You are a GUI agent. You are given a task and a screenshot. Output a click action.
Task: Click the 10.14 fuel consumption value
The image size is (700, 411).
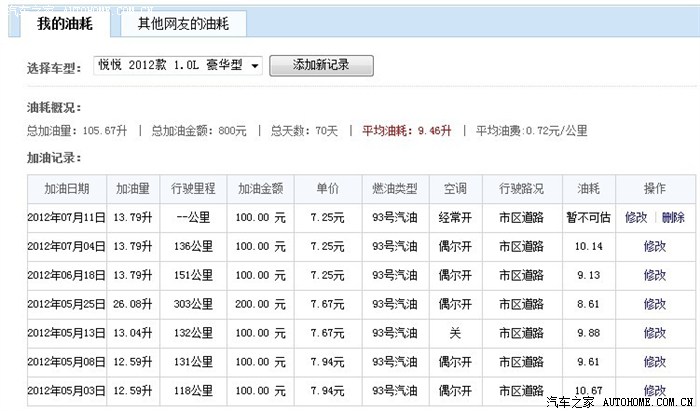click(588, 246)
